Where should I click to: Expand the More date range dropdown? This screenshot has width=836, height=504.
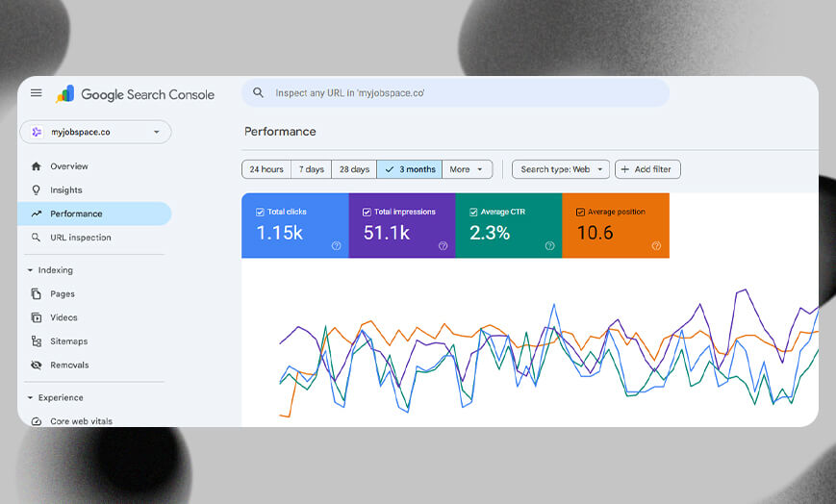(x=467, y=169)
